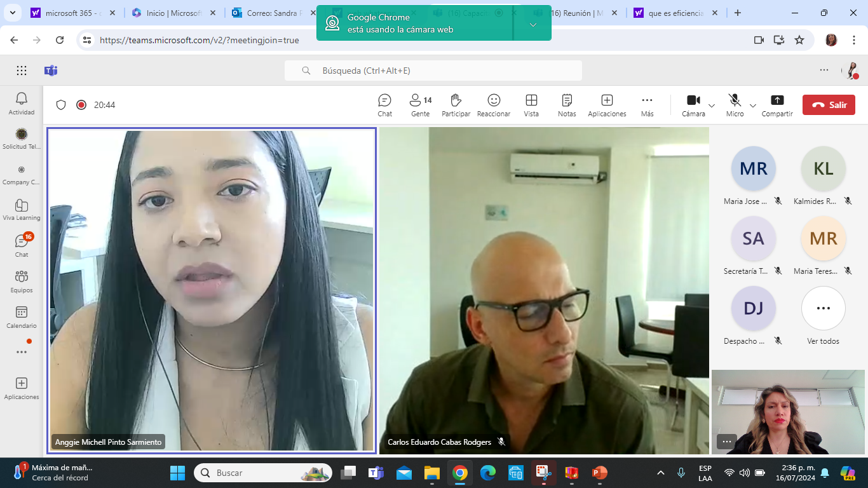Show hidden system tray icons chevron
868x488 pixels.
point(661,473)
